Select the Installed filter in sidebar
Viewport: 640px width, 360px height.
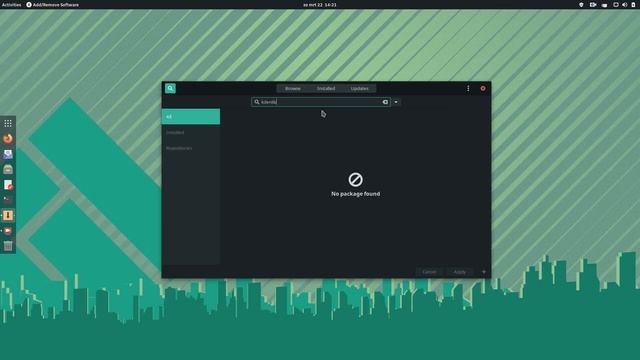[x=191, y=132]
